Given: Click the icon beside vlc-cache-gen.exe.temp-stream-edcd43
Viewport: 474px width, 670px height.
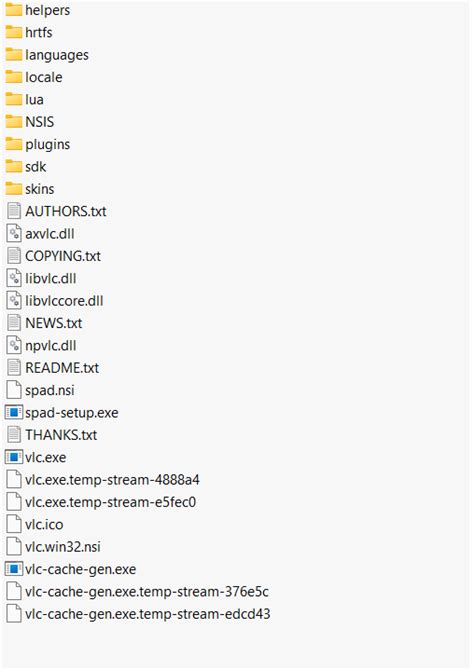Looking at the screenshot, I should pos(14,614).
